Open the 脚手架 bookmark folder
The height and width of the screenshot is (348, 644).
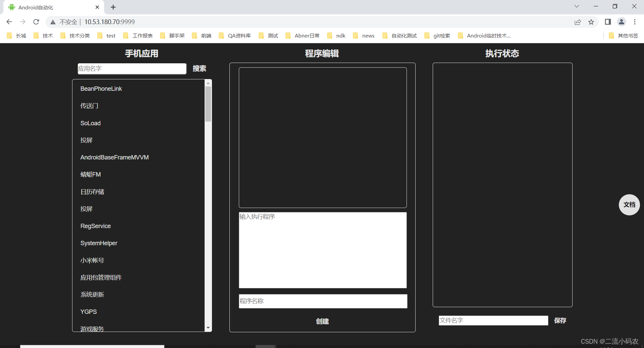(x=172, y=36)
